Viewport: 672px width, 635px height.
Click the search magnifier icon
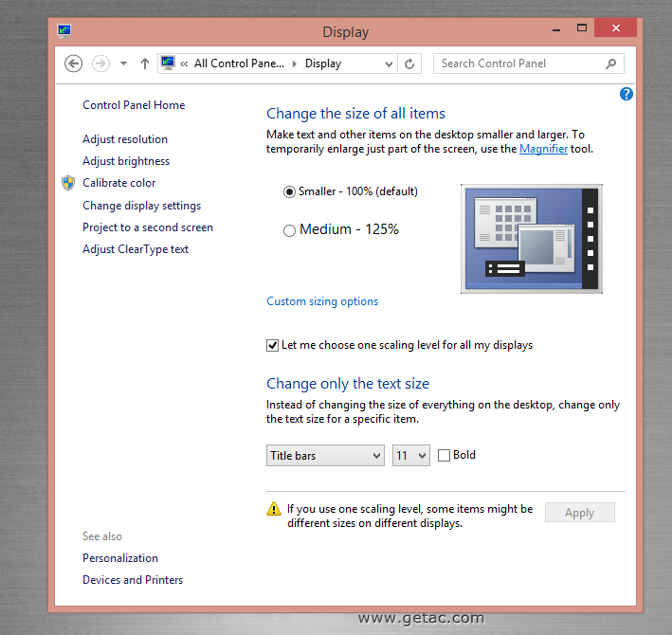[611, 63]
